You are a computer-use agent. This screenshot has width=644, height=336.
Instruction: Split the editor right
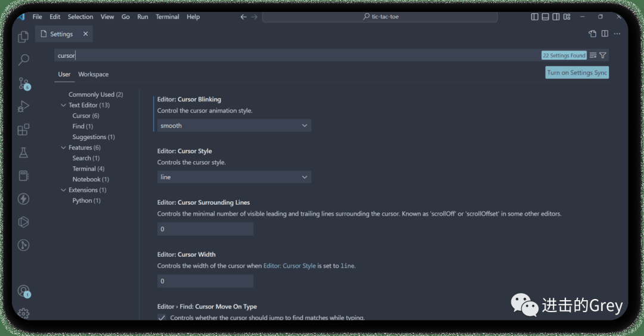[605, 34]
